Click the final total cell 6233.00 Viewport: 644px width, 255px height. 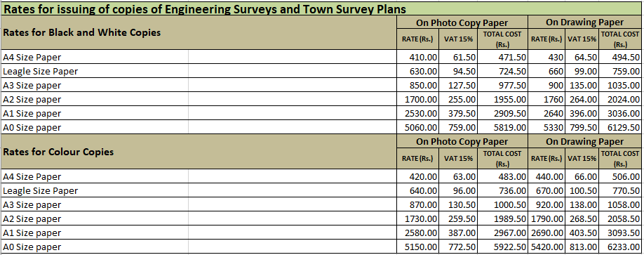point(620,247)
